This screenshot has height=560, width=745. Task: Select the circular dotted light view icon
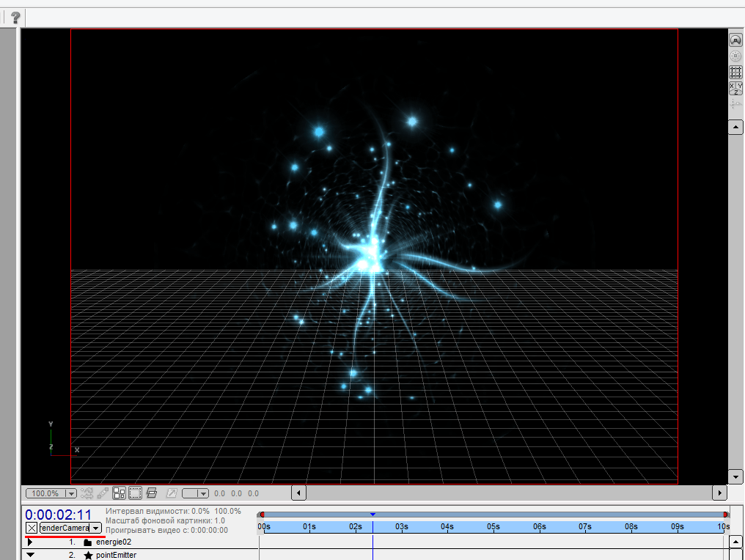735,56
